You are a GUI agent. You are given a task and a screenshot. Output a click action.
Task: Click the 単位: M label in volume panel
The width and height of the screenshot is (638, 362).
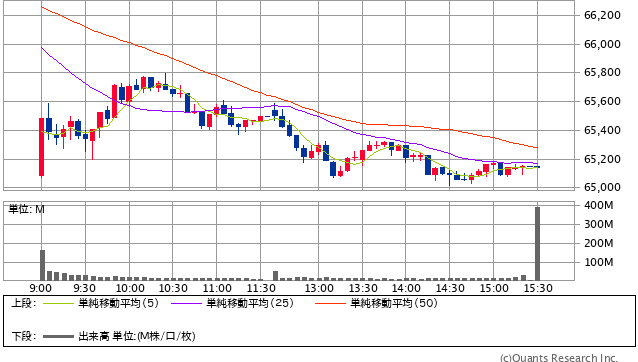click(26, 209)
